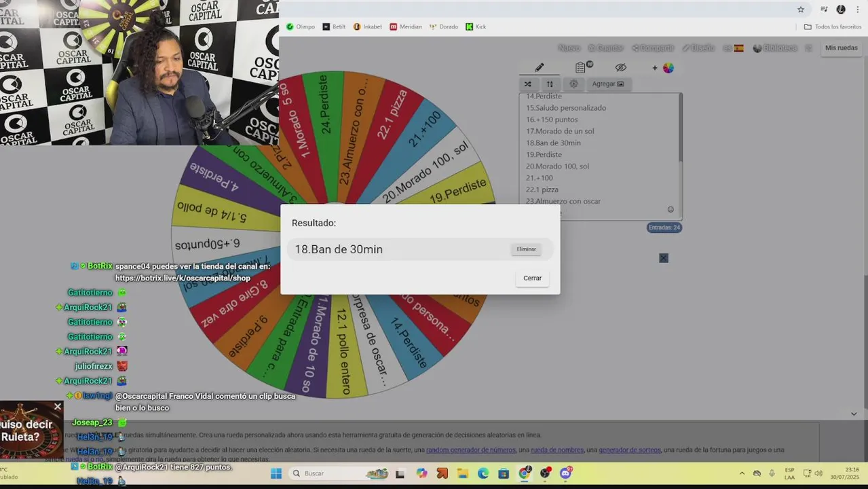Collapse page section chevron at right edge
The image size is (868, 489).
coord(854,414)
